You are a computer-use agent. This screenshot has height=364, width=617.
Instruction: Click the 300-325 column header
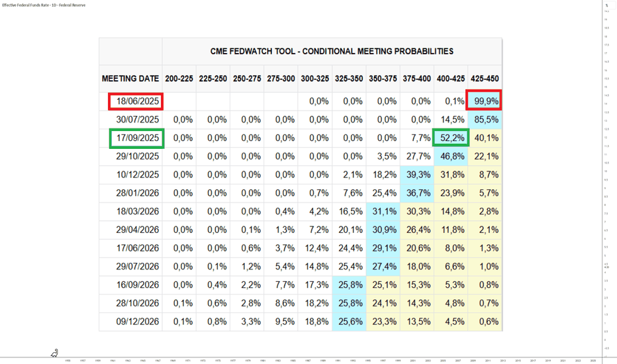tap(315, 79)
